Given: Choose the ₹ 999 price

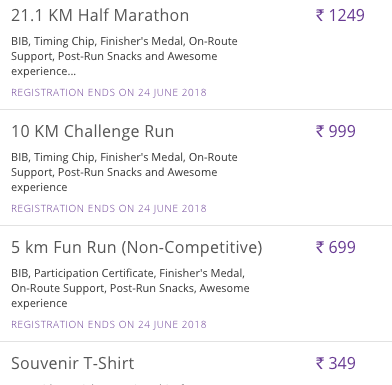Looking at the screenshot, I should (x=336, y=131).
